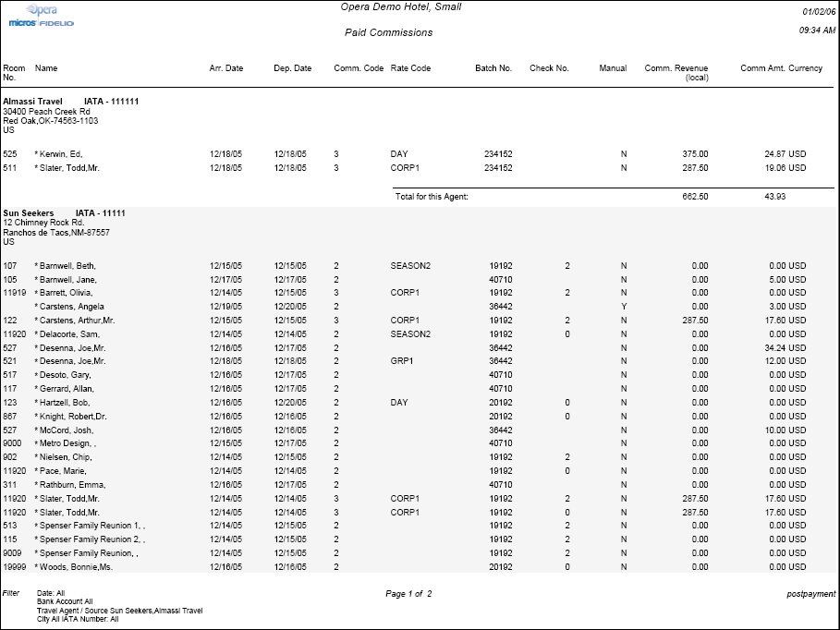The image size is (840, 630).
Task: Select the Almassi Travel agent heading
Action: coord(32,100)
